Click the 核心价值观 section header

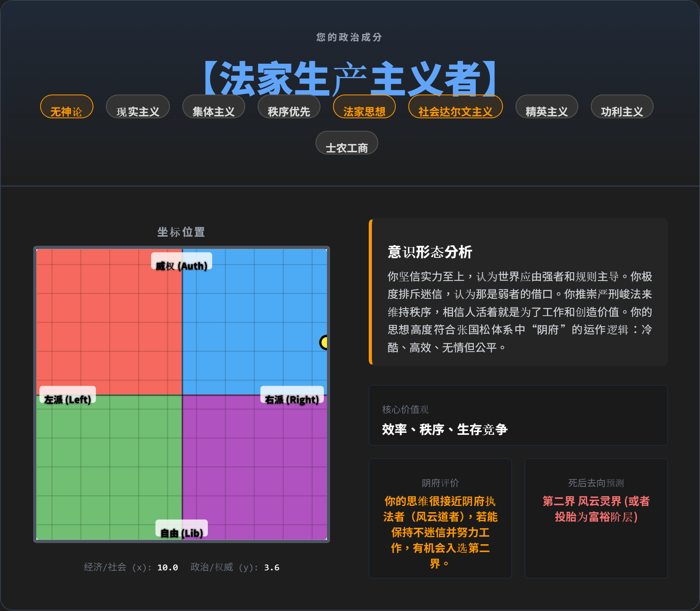point(405,409)
